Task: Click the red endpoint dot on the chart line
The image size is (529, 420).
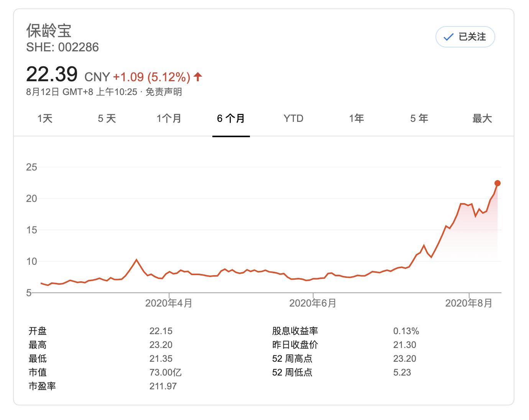Action: [497, 183]
